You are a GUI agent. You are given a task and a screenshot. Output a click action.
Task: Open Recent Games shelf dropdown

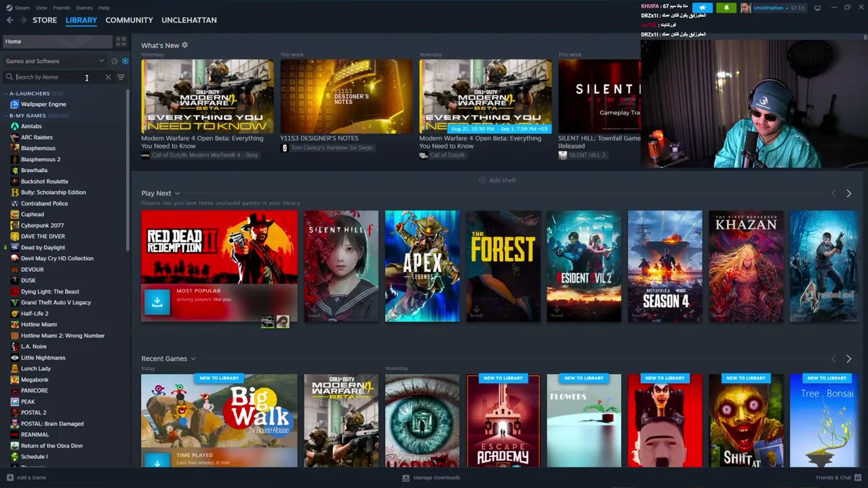point(193,359)
